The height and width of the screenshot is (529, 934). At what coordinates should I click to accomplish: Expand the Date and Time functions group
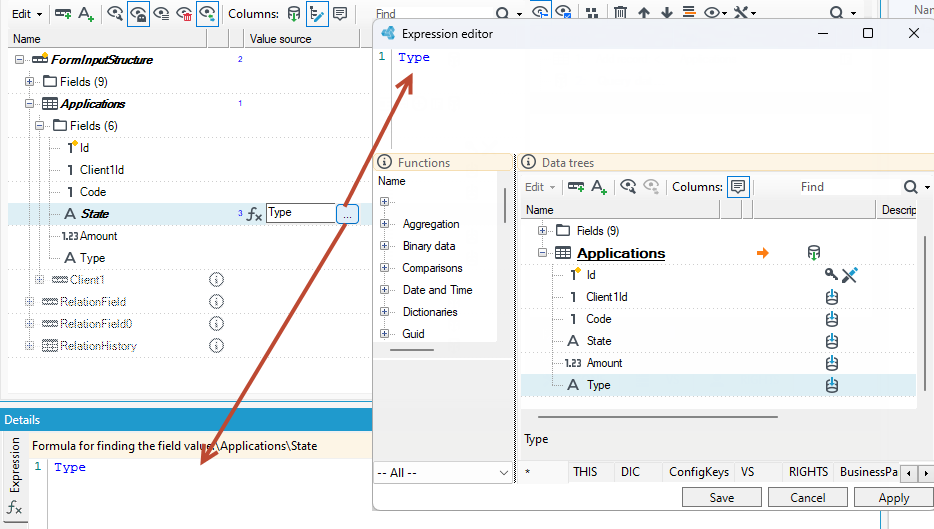click(x=384, y=290)
